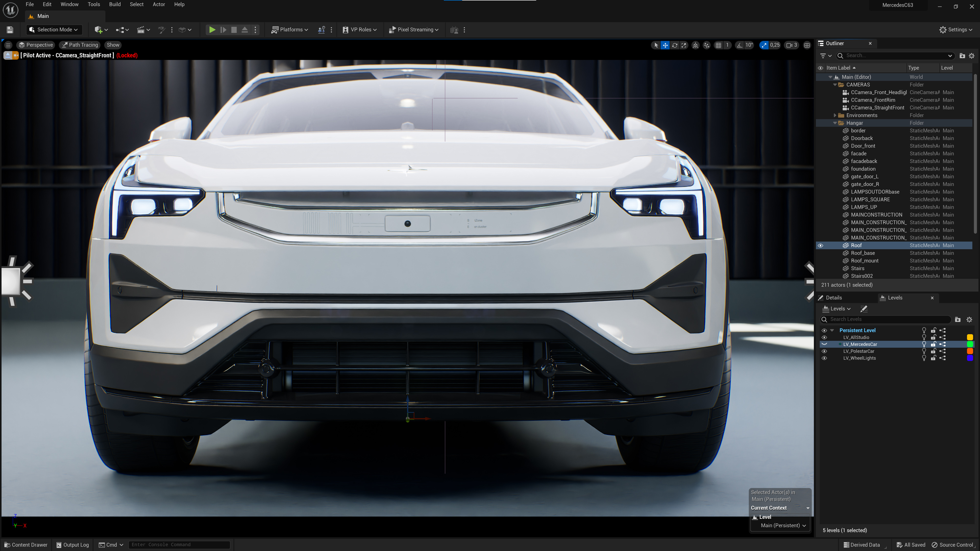Click the Play button to start simulation
This screenshot has height=551, width=980.
click(212, 30)
